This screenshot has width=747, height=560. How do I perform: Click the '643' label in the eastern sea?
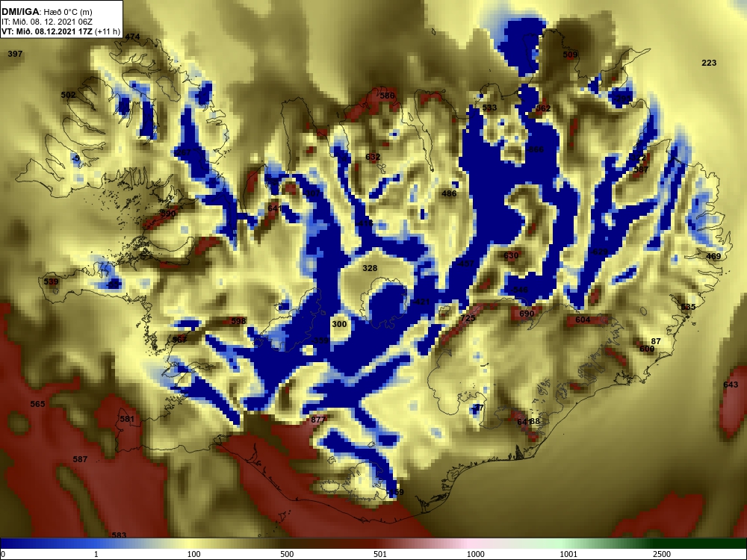731,385
